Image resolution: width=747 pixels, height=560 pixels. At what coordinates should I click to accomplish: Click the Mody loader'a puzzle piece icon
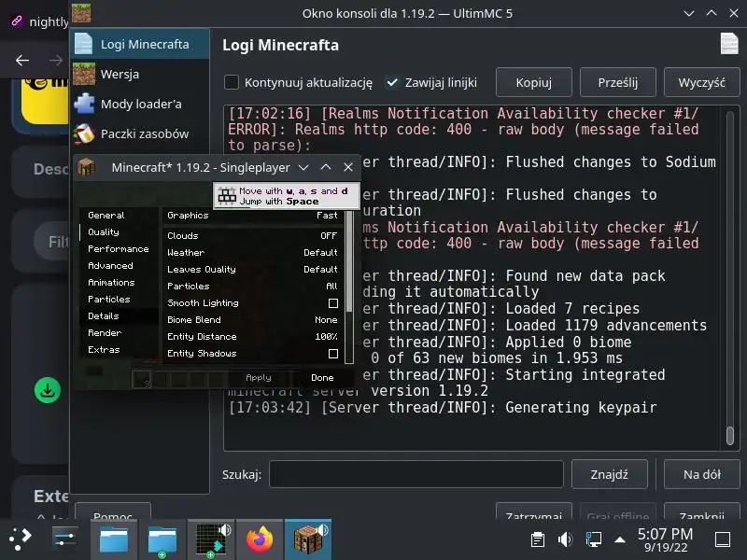point(84,104)
